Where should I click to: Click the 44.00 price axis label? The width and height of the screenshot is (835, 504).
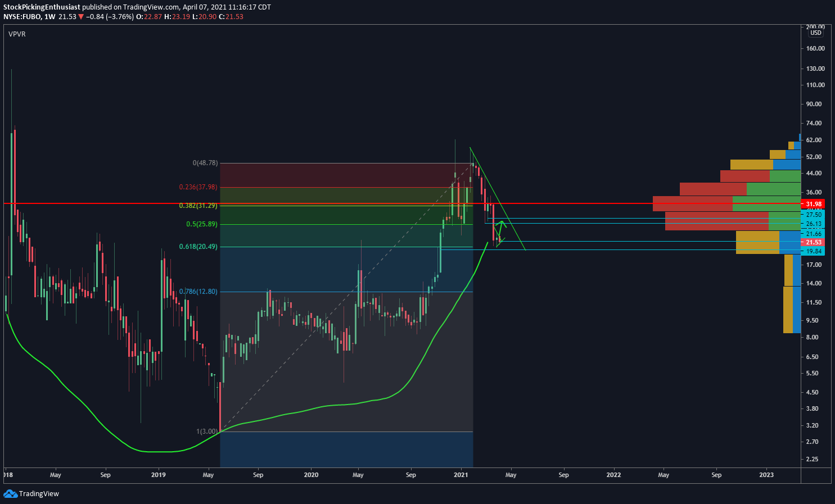[814, 173]
